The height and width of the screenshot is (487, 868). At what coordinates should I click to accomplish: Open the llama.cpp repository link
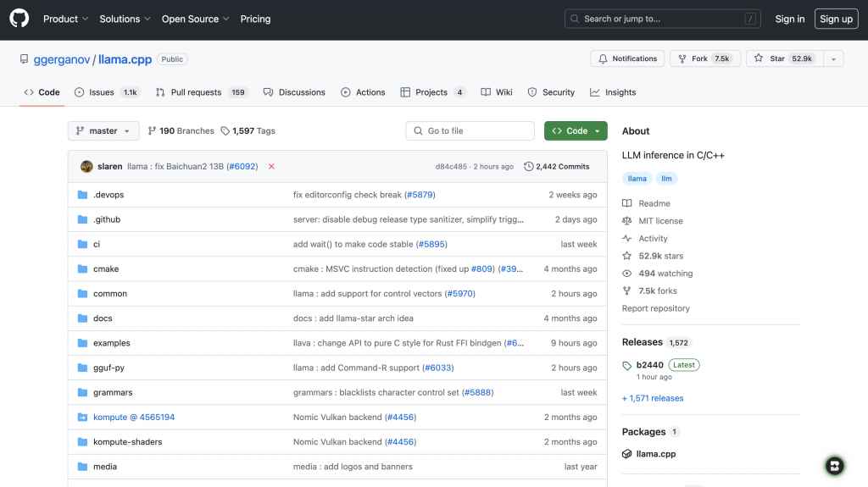125,59
